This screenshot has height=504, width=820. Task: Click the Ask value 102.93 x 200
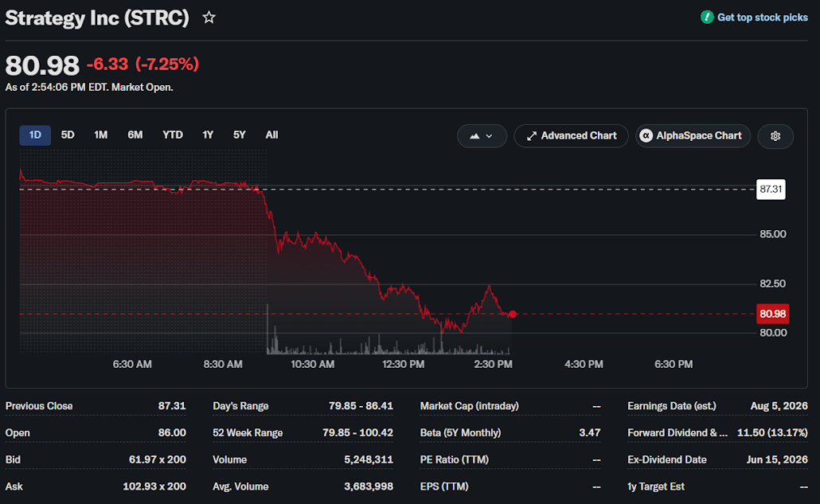pos(154,486)
